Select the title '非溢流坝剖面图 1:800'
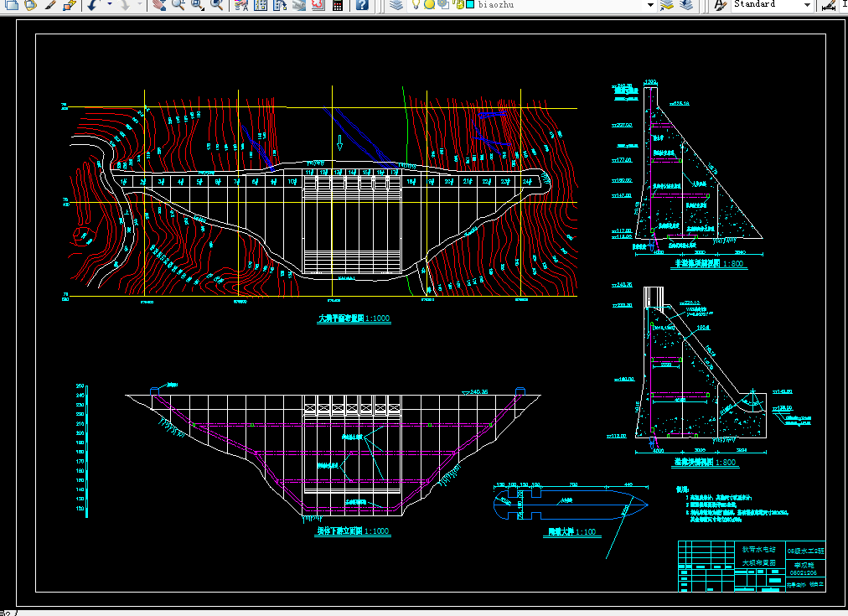The height and width of the screenshot is (616, 848). 708,264
